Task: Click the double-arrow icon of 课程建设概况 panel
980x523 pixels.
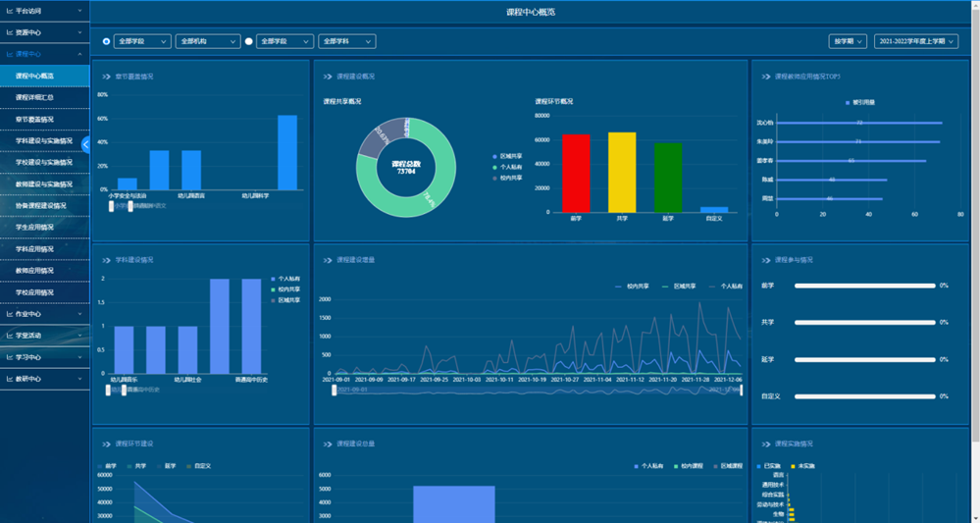Action: [x=328, y=77]
